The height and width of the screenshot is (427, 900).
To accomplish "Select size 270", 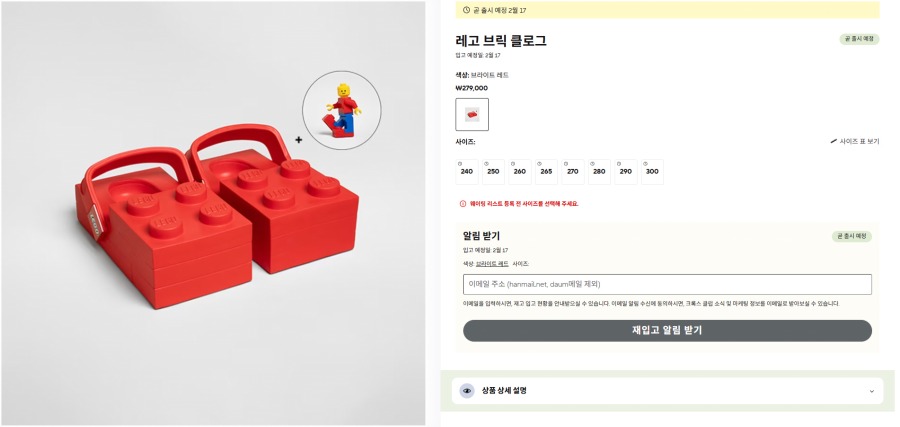I will [572, 171].
